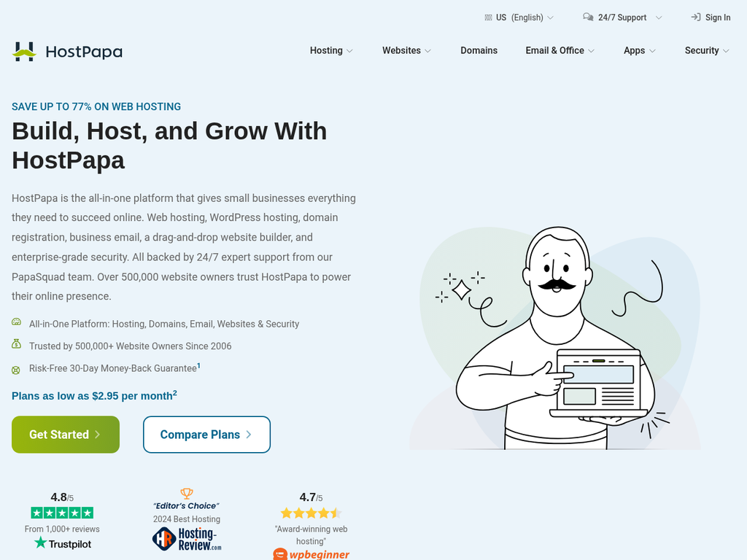Click the Sign In arrow icon
The image size is (747, 560).
tap(696, 17)
